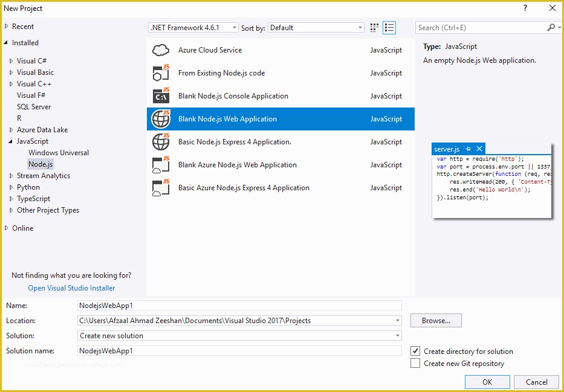Toggle Create directory for solution checkbox

click(415, 351)
